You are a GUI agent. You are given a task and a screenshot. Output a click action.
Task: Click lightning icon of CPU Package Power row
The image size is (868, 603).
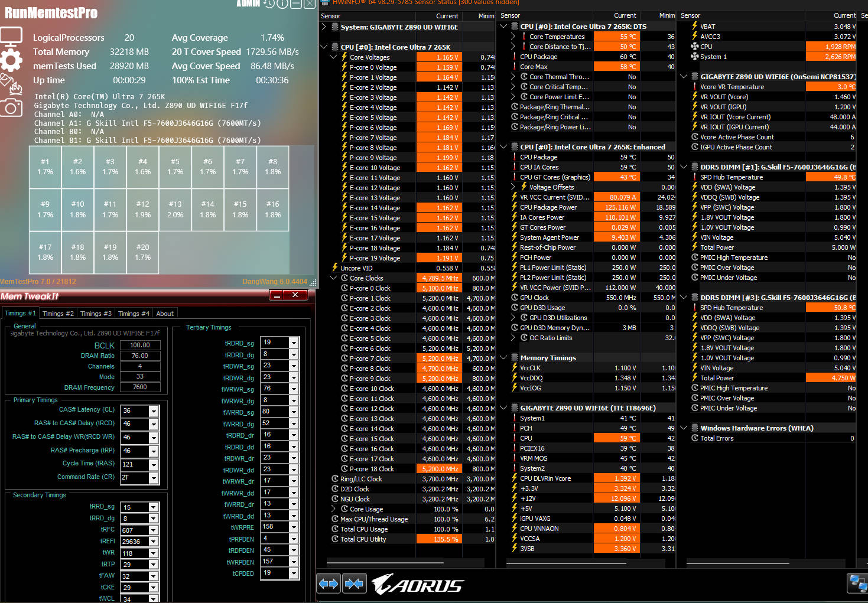tap(515, 207)
